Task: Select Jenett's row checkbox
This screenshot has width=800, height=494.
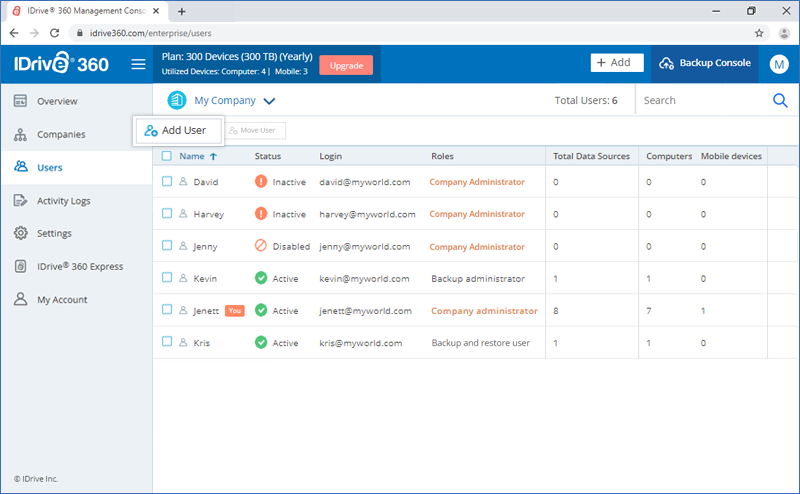Action: tap(167, 309)
